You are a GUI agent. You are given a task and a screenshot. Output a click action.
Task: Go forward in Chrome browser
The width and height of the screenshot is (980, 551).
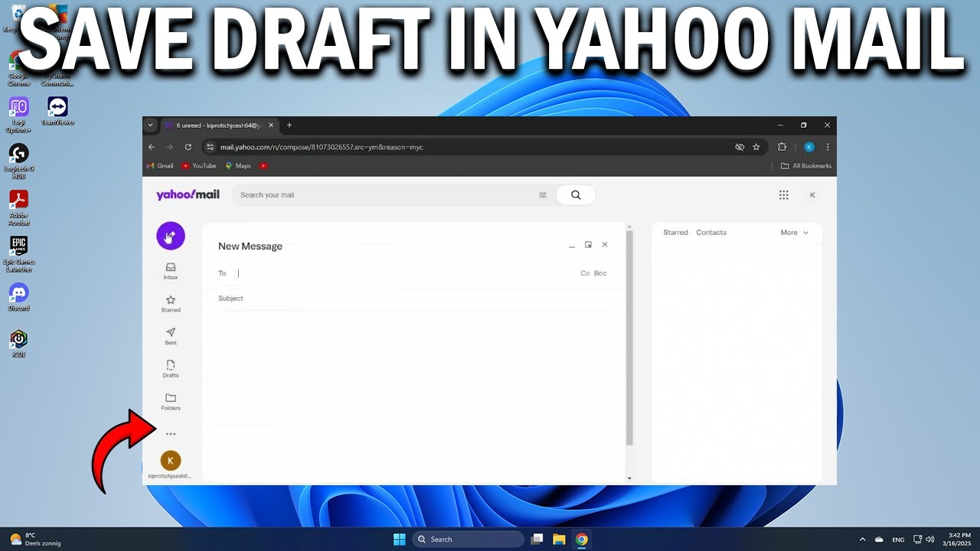[170, 147]
